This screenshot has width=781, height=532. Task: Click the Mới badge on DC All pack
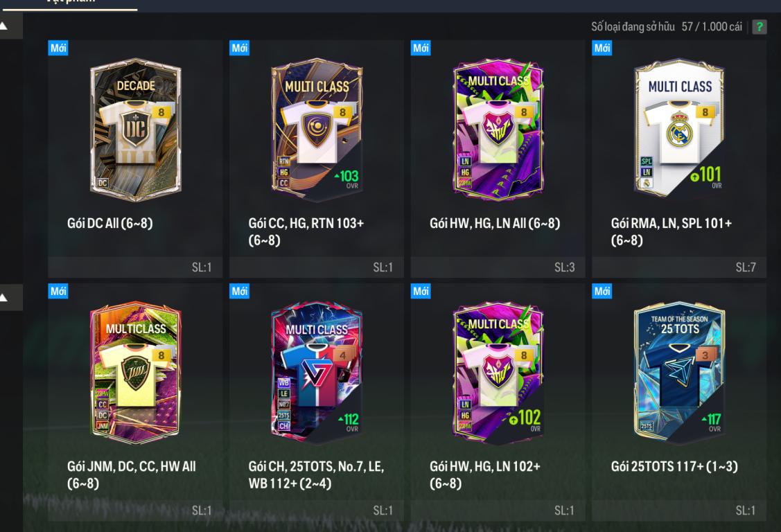pos(58,48)
